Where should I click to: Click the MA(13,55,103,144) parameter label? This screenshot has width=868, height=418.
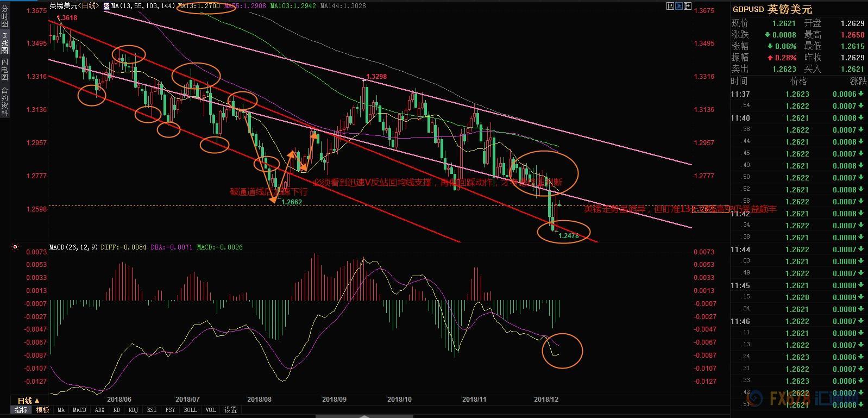[x=143, y=6]
